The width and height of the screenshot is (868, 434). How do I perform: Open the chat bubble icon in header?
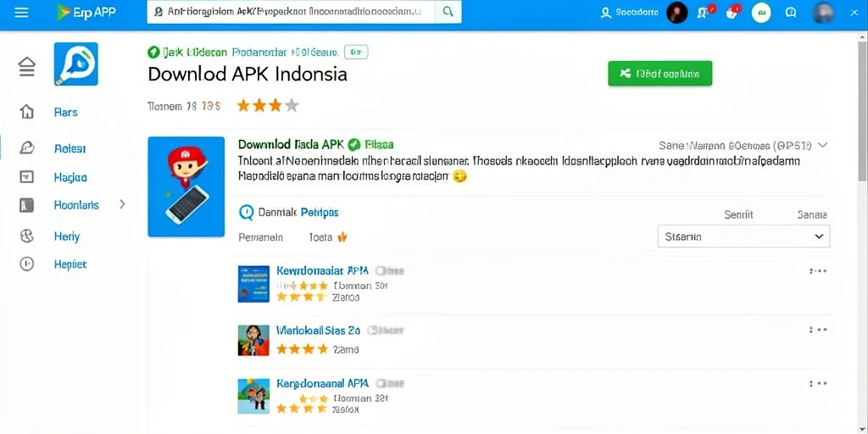point(791,12)
